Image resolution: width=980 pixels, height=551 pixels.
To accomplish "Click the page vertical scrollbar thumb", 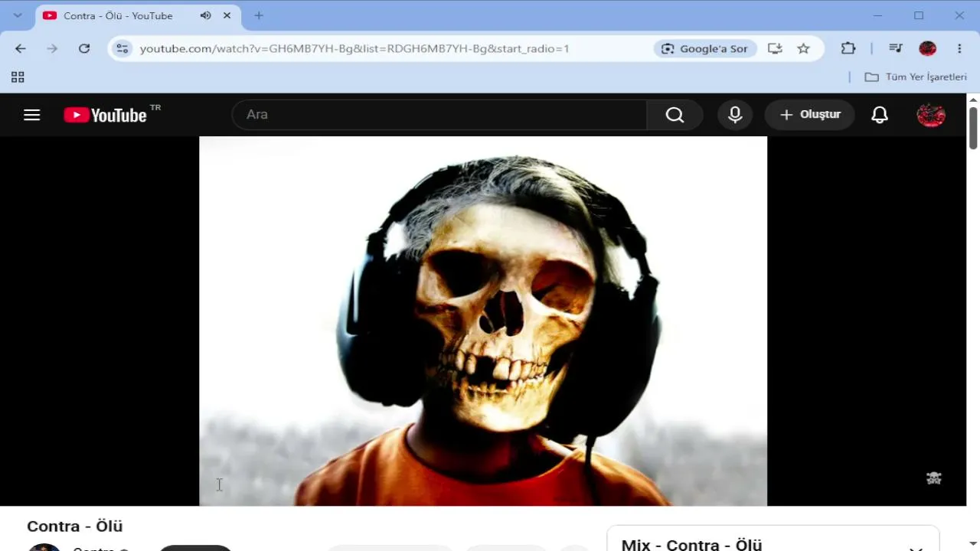I will [x=973, y=128].
